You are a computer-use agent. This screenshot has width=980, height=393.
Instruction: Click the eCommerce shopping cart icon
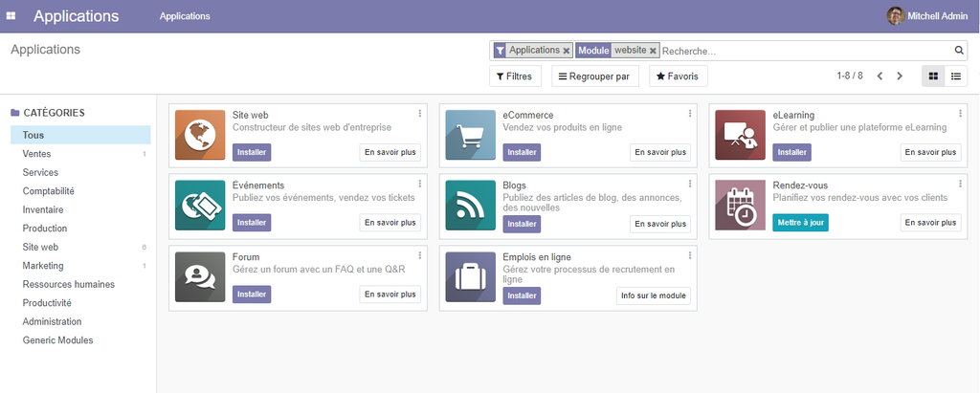point(470,135)
